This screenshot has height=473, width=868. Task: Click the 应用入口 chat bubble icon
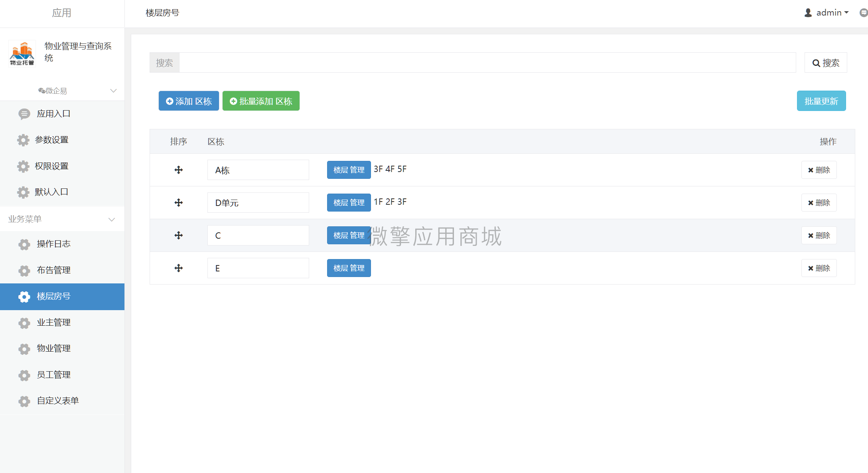pyautogui.click(x=24, y=114)
